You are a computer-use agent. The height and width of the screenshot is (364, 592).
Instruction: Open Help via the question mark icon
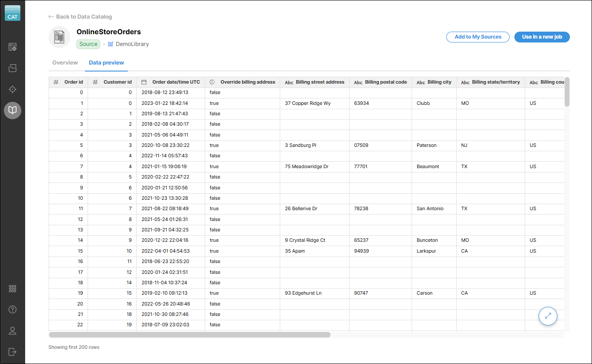coord(12,309)
